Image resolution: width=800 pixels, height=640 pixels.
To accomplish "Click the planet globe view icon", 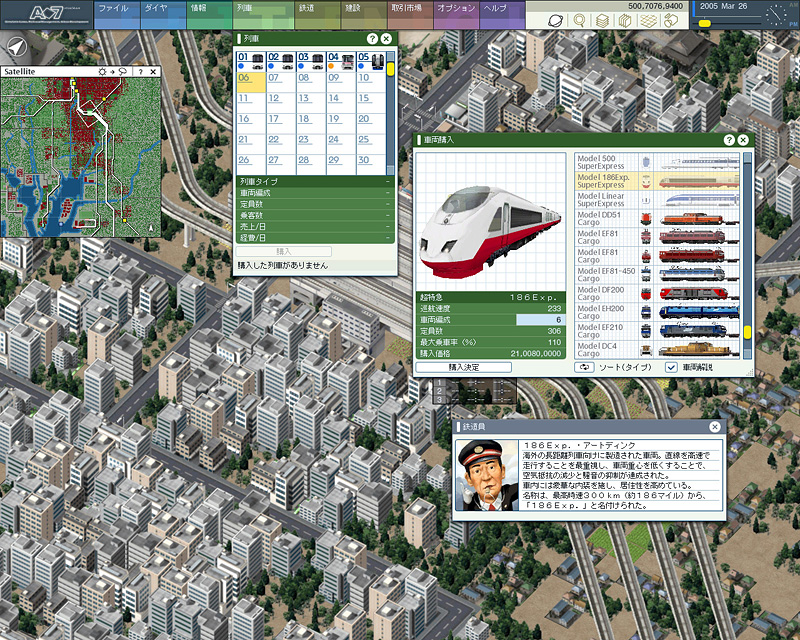I will pos(555,20).
